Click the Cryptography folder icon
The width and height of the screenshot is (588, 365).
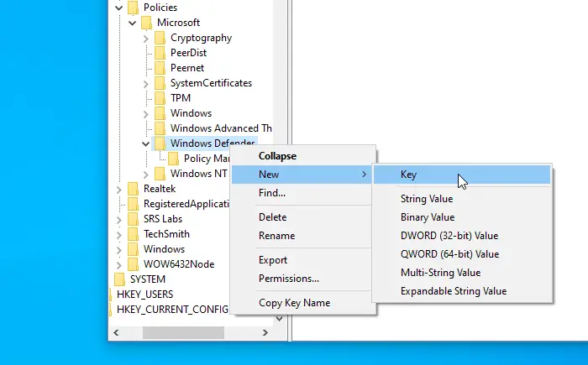(x=160, y=38)
